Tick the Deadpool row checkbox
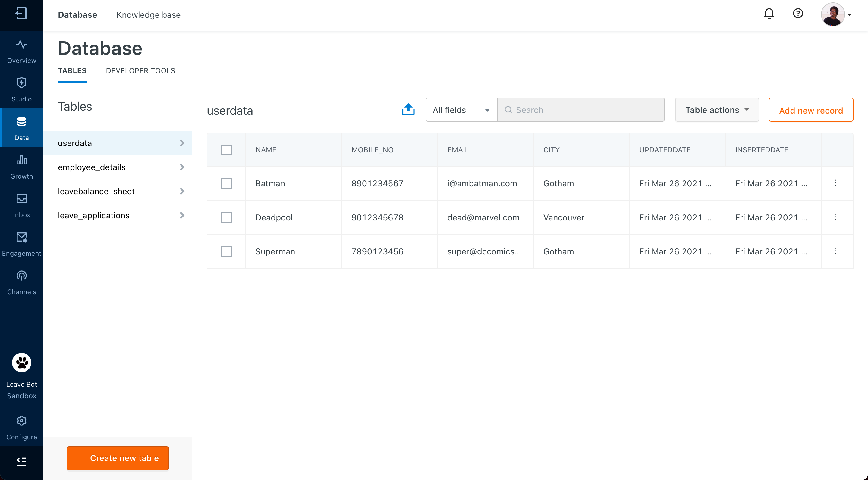Image resolution: width=868 pixels, height=480 pixels. [x=226, y=217]
